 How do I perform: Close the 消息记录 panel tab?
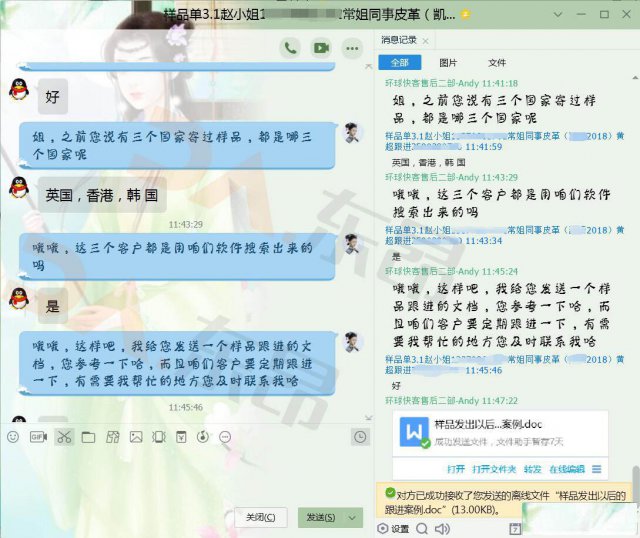point(426,41)
